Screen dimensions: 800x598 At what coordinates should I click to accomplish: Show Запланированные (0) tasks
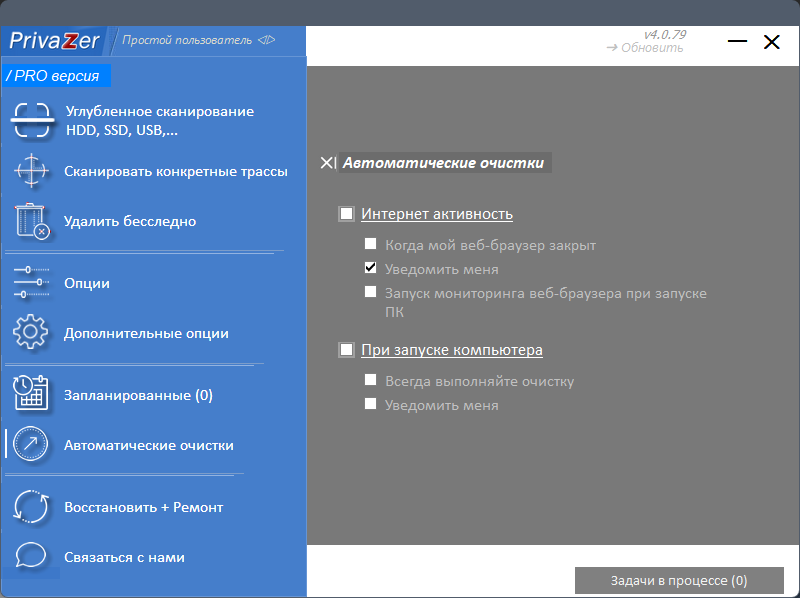tap(138, 395)
